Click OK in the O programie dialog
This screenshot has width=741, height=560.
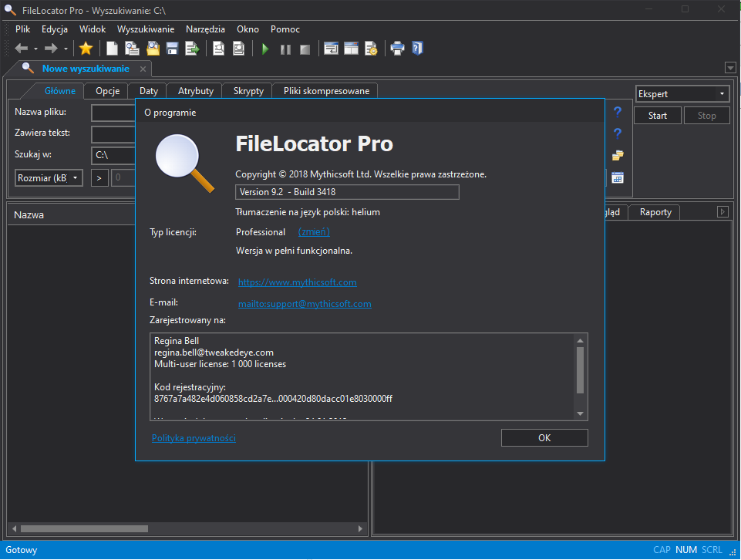pyautogui.click(x=544, y=437)
